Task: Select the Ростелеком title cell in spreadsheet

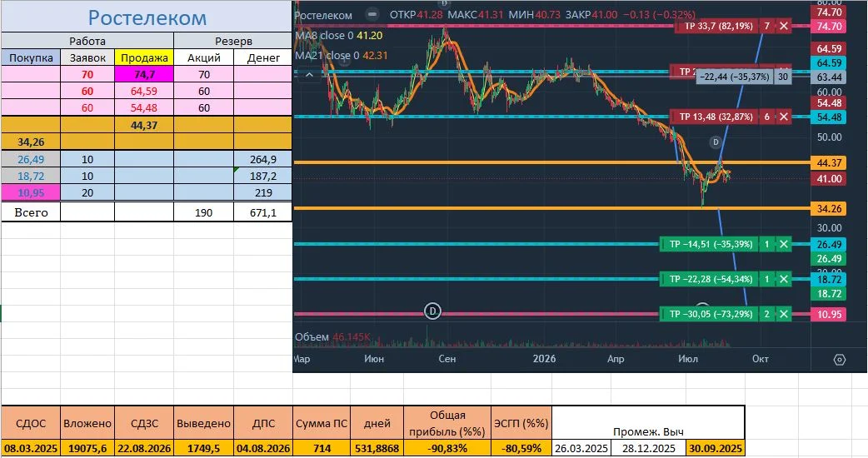Action: (x=147, y=17)
